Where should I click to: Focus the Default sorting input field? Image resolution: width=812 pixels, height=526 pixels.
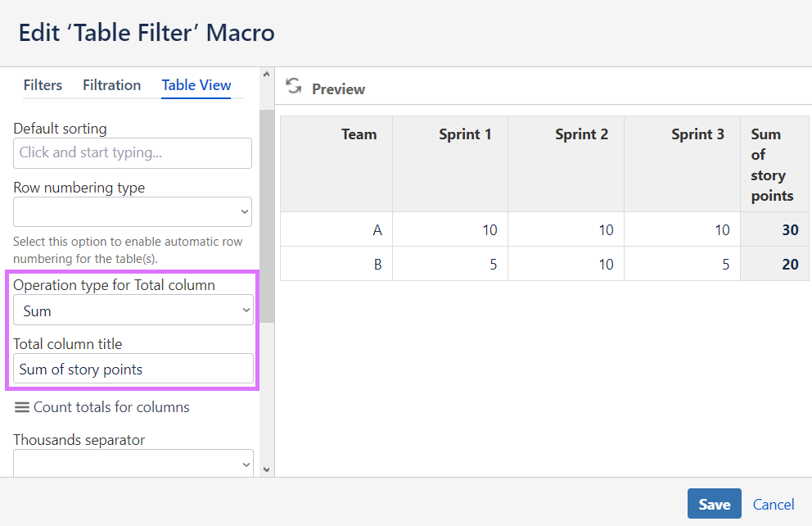click(x=133, y=152)
